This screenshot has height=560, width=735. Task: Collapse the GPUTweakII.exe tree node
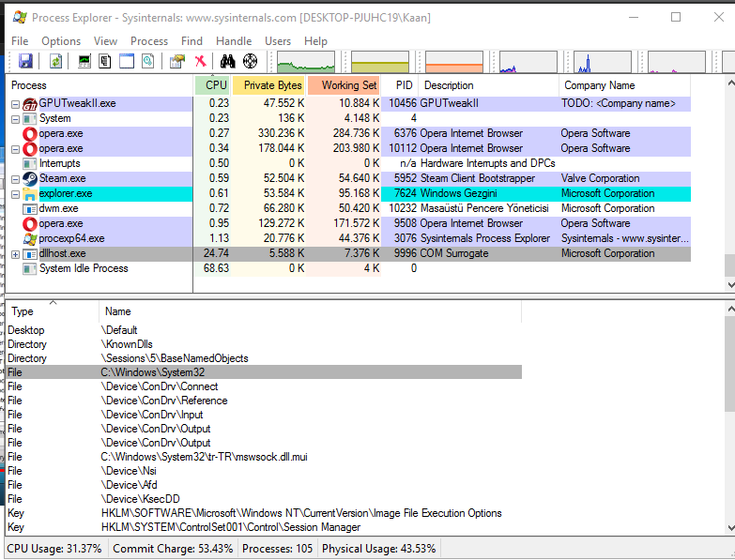pyautogui.click(x=15, y=104)
